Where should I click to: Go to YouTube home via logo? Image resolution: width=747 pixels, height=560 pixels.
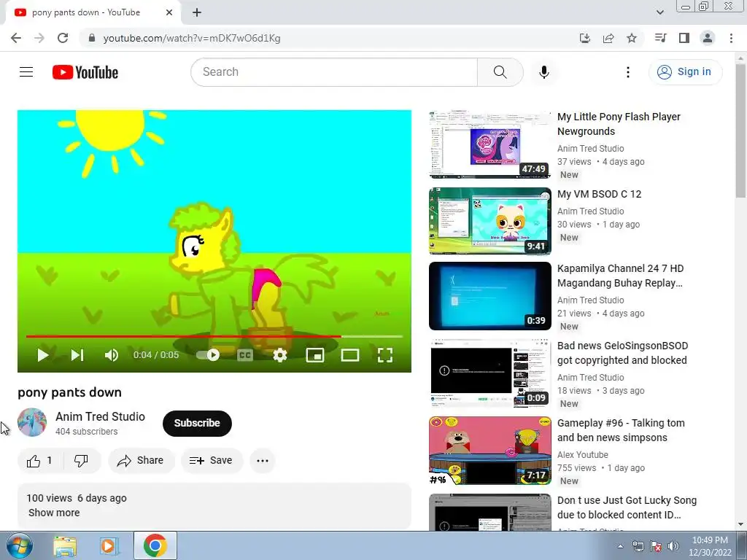85,72
